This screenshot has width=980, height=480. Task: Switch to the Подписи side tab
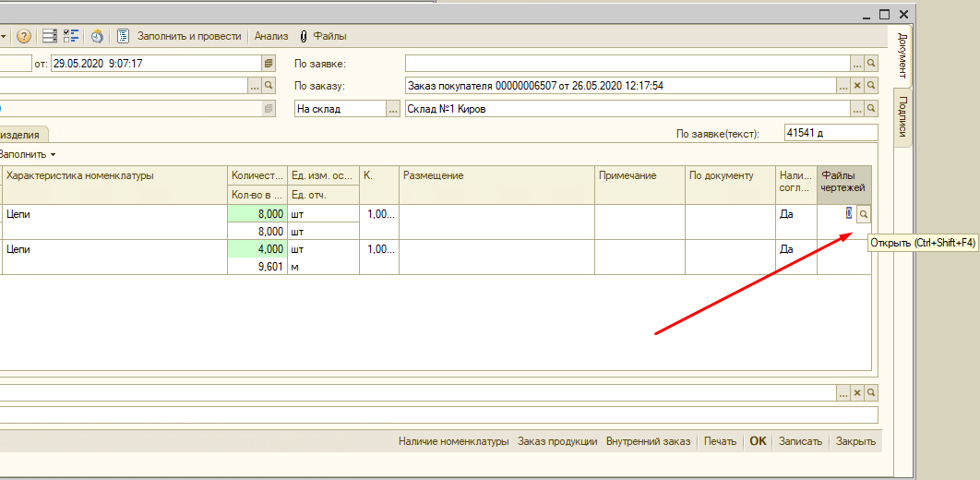(902, 117)
